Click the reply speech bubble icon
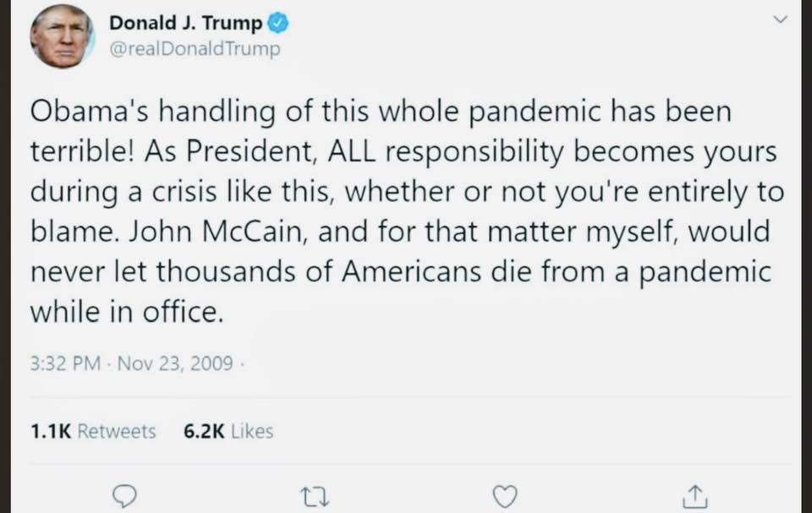Image resolution: width=812 pixels, height=513 pixels. tap(124, 496)
